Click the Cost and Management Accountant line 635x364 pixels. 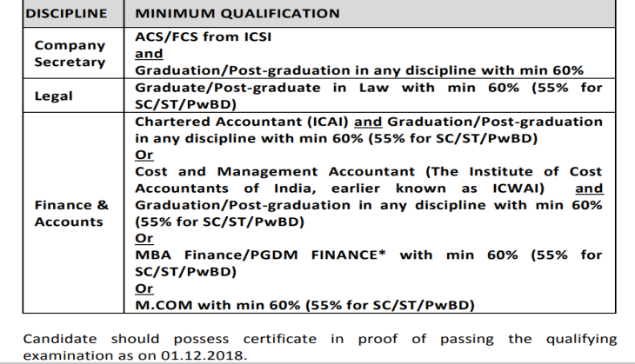[x=369, y=171]
